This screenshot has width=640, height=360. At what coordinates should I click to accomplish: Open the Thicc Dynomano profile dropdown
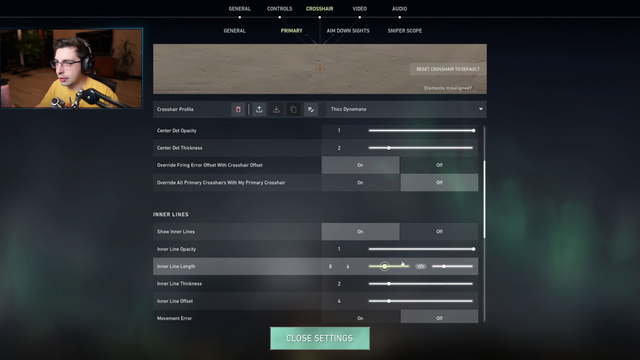coord(406,109)
